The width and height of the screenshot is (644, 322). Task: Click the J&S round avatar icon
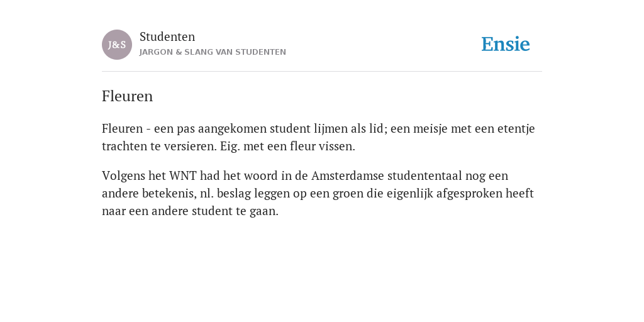pos(116,45)
